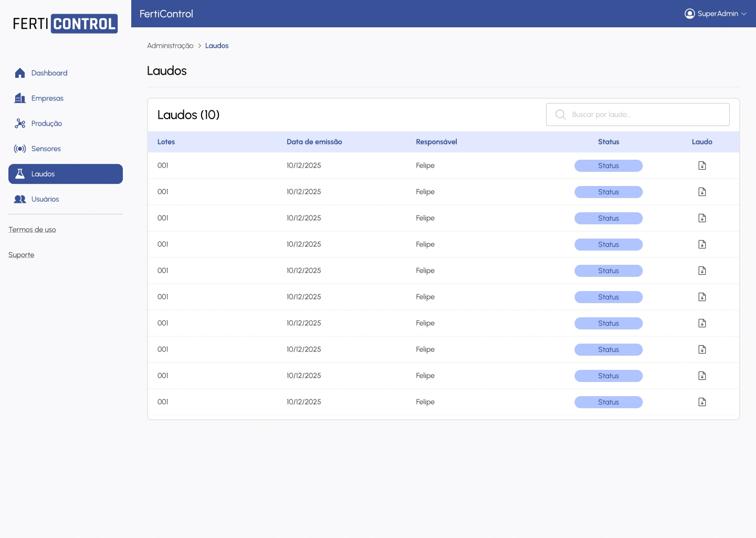Click the Status badge in second row
The height and width of the screenshot is (538, 756).
[608, 192]
